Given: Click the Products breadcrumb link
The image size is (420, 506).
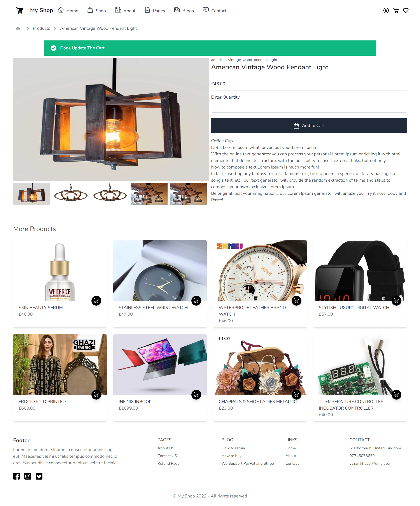Looking at the screenshot, I should 42,29.
